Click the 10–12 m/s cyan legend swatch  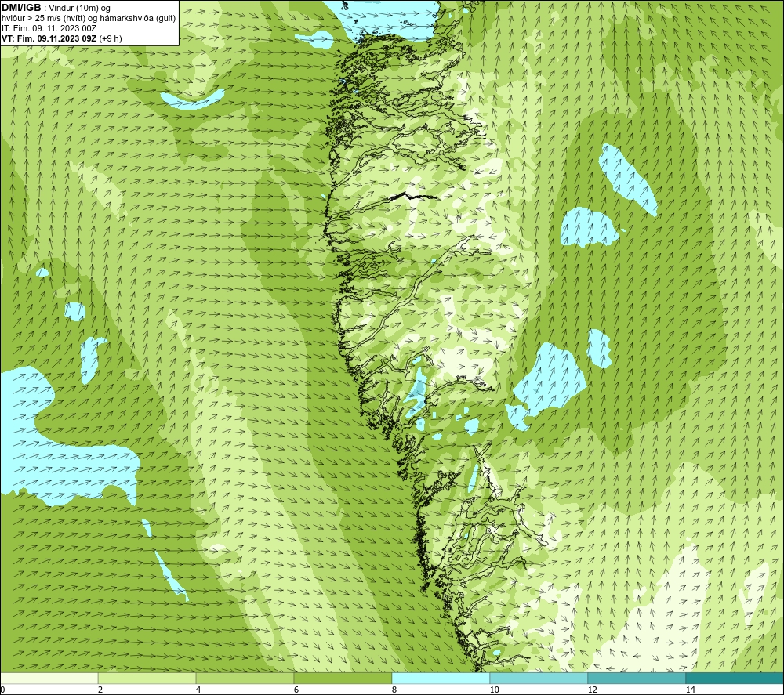[x=539, y=678]
